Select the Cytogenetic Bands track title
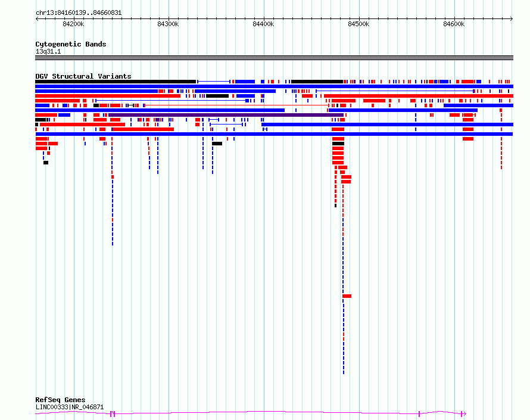This screenshot has height=420, width=530. tap(71, 44)
